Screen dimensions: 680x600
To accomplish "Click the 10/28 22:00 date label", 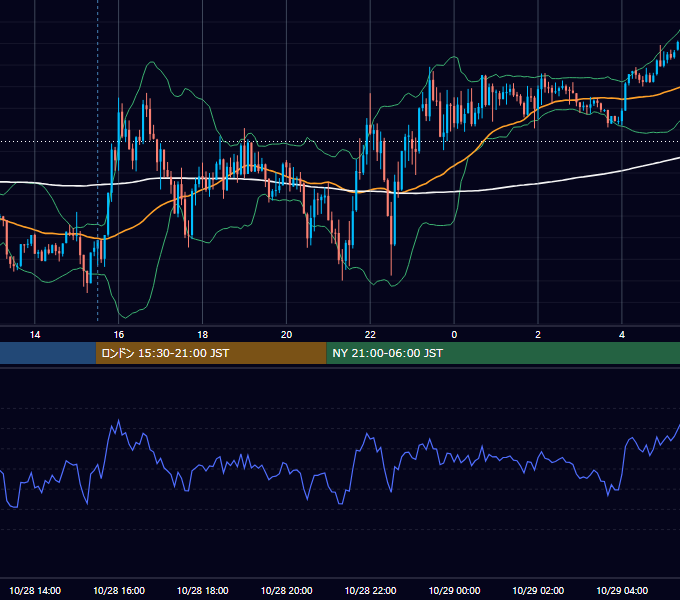I will coord(370,590).
